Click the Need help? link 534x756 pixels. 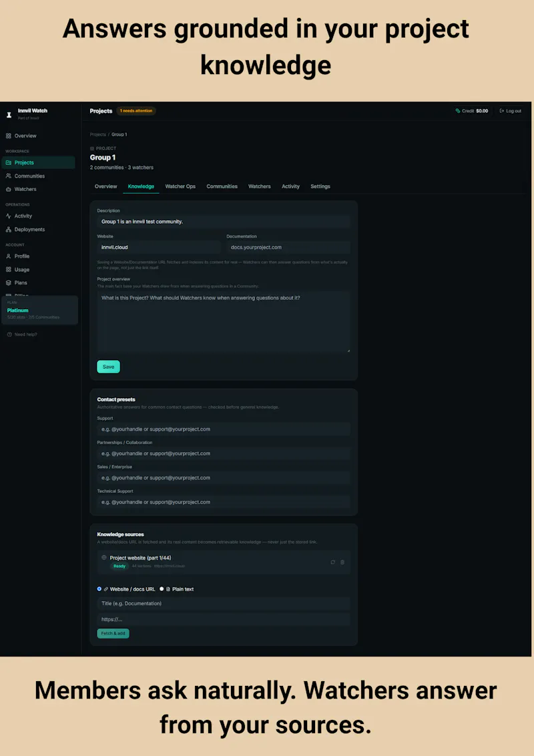coord(25,334)
